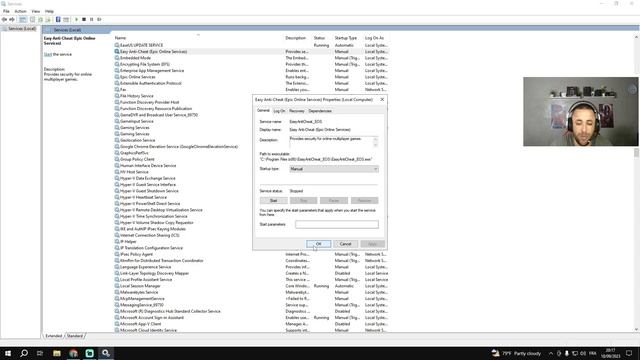This screenshot has width=640, height=360.
Task: Select Local Session Manager row
Action: click(251, 286)
